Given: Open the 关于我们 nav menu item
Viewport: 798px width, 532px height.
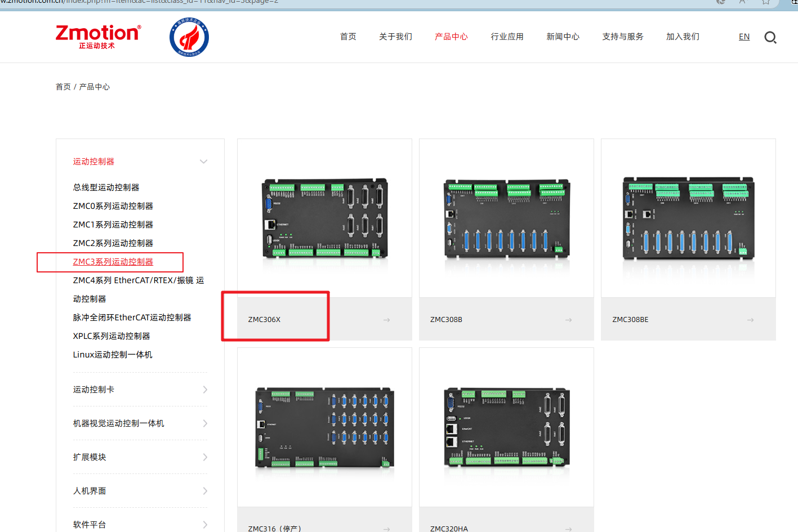Looking at the screenshot, I should pos(395,37).
